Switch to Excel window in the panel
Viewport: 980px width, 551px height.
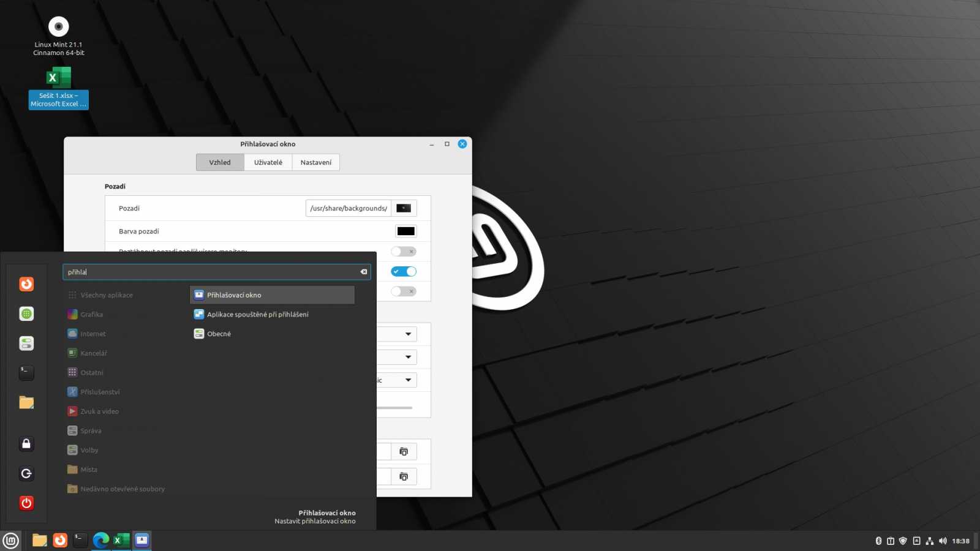[121, 540]
